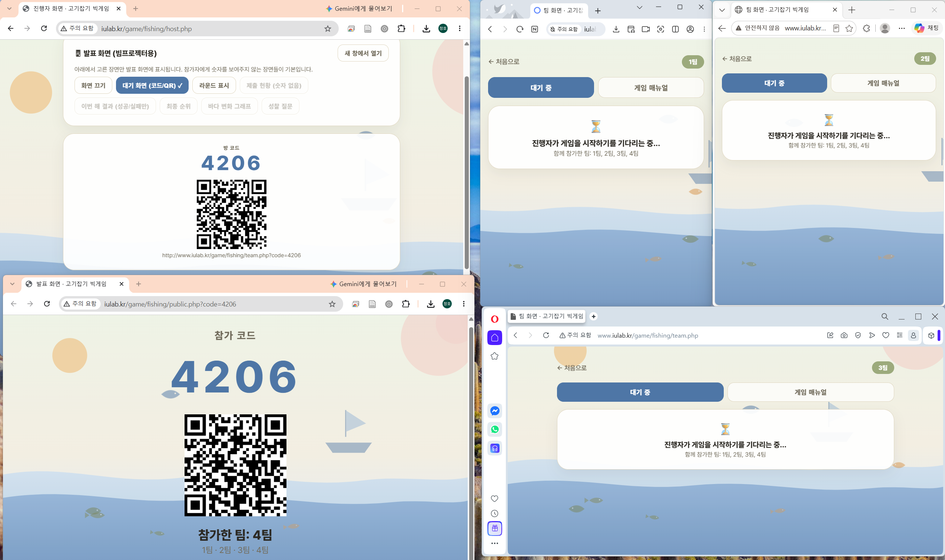
Task: Open the red Opera logo menu
Action: click(495, 319)
